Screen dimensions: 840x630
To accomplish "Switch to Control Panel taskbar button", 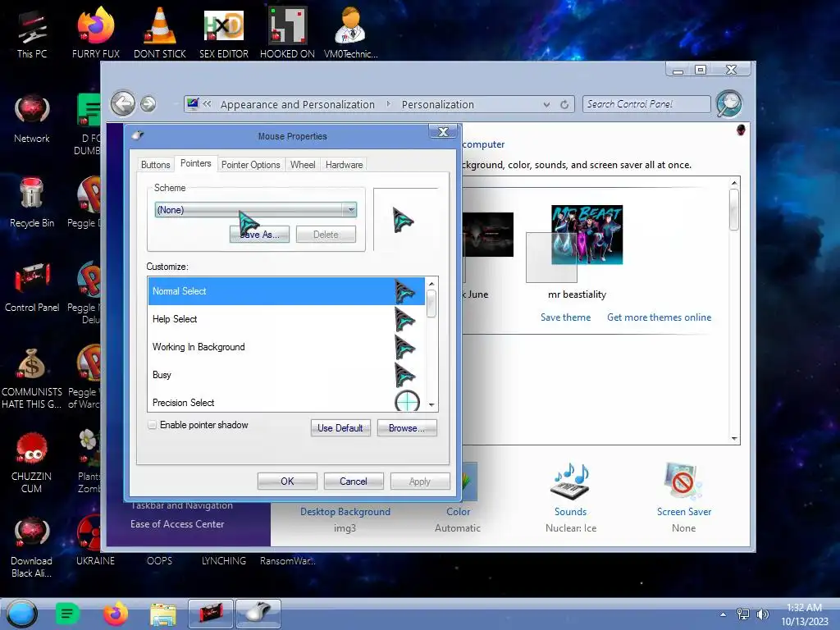I will click(211, 614).
